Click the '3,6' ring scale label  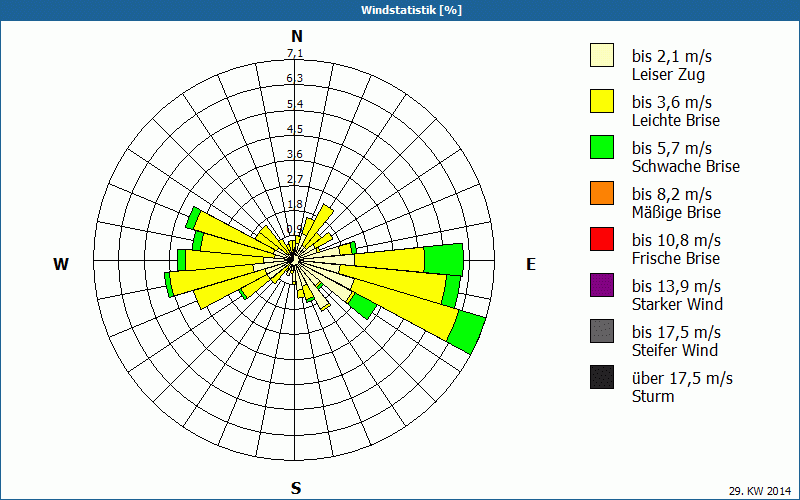pyautogui.click(x=295, y=154)
